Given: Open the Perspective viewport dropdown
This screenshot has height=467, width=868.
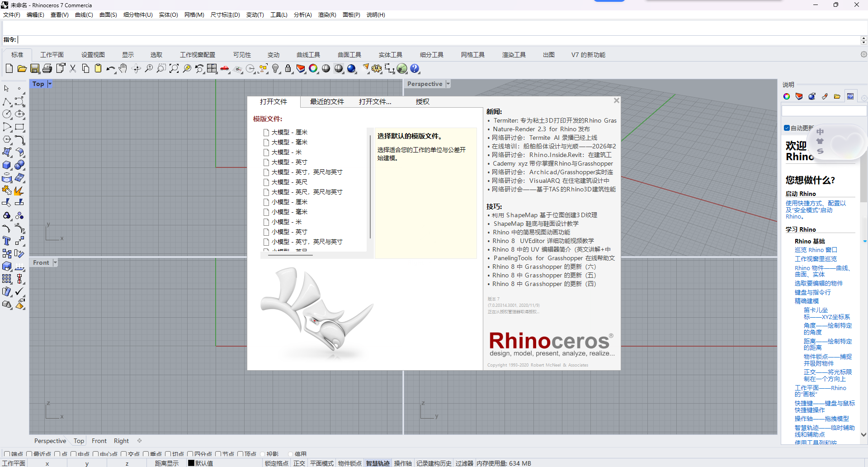Looking at the screenshot, I should (x=447, y=83).
